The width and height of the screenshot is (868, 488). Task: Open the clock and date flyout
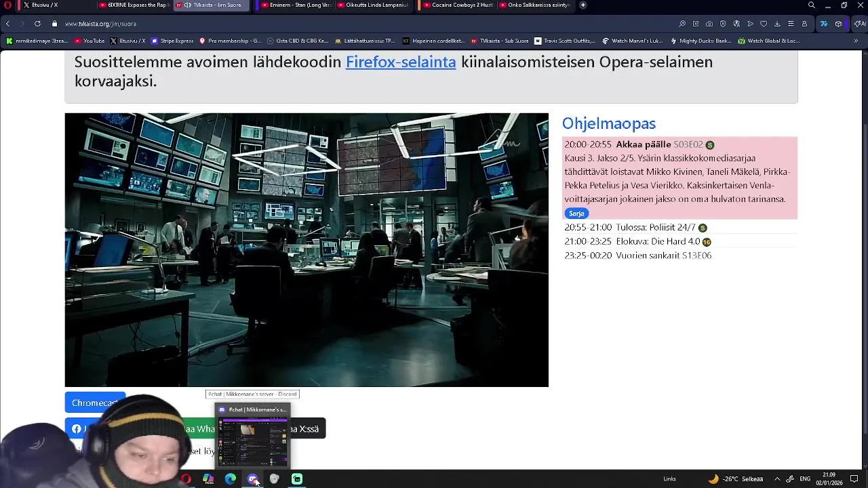click(x=829, y=479)
